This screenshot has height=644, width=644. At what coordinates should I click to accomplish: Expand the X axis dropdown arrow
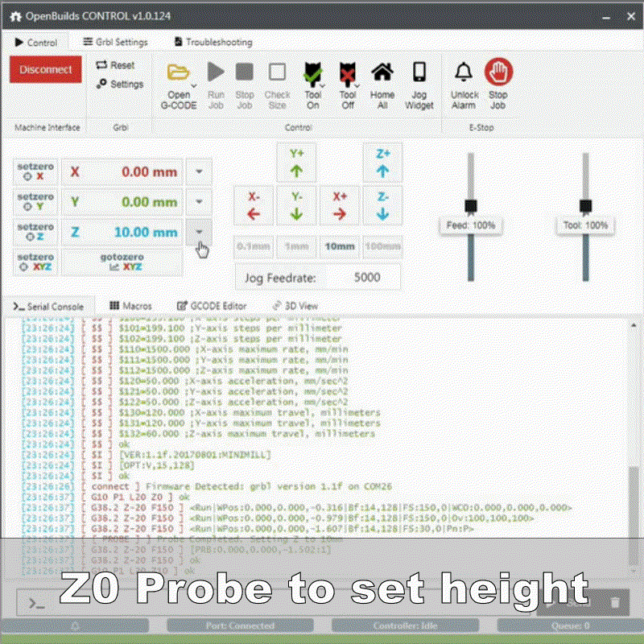point(199,171)
